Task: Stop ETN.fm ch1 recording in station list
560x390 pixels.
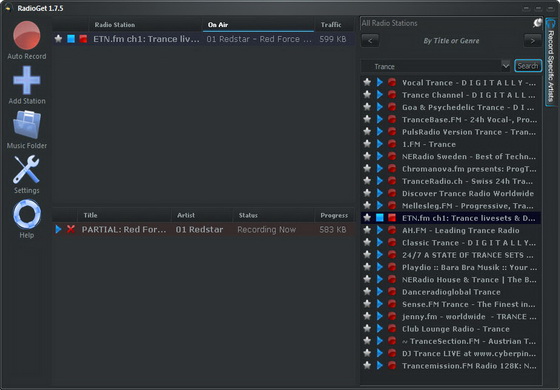Action: tap(392, 218)
